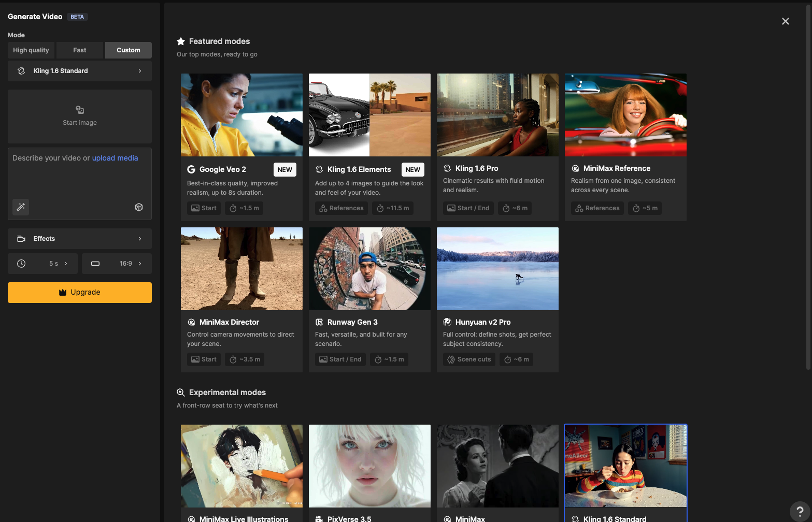812x522 pixels.
Task: Click the References icon on Kling Elements card
Action: [x=323, y=208]
